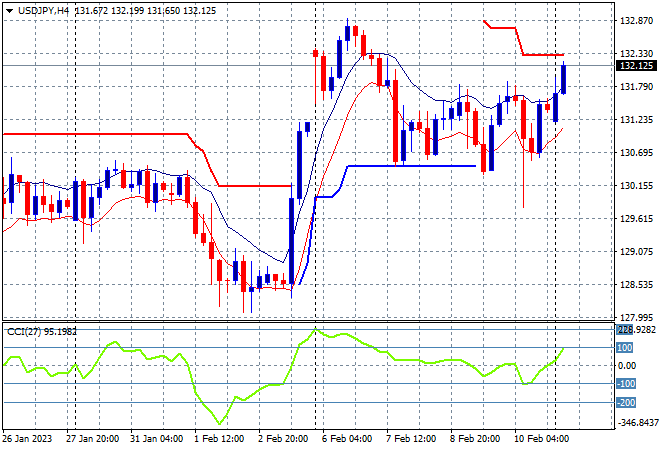Image resolution: width=660 pixels, height=450 pixels.
Task: Select the CCI 0.00 level label
Action: (627, 366)
